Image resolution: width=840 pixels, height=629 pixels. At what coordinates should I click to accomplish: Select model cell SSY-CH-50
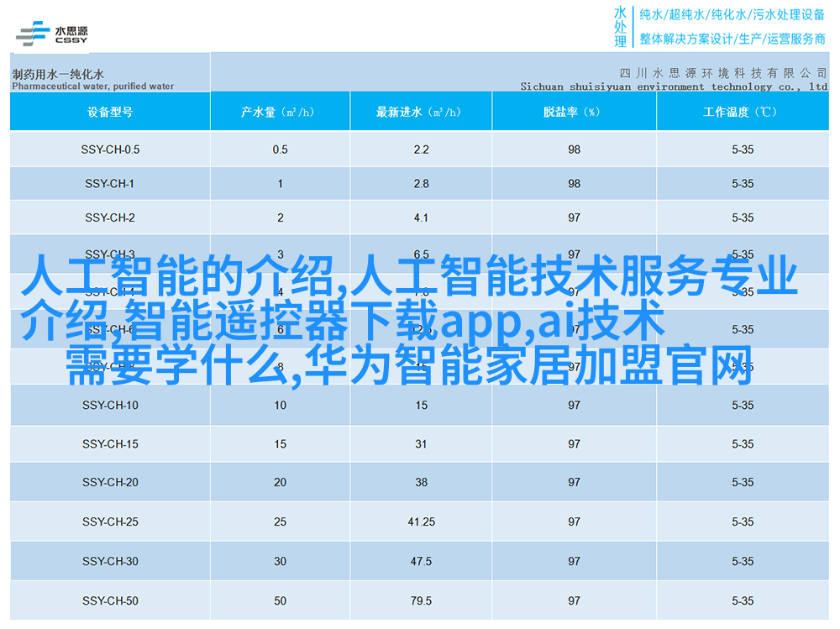point(110,601)
